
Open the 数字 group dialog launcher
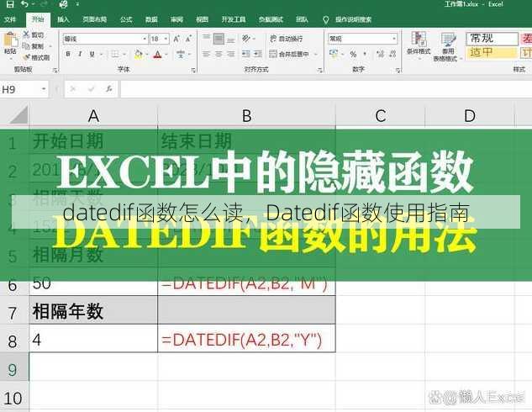(398, 71)
